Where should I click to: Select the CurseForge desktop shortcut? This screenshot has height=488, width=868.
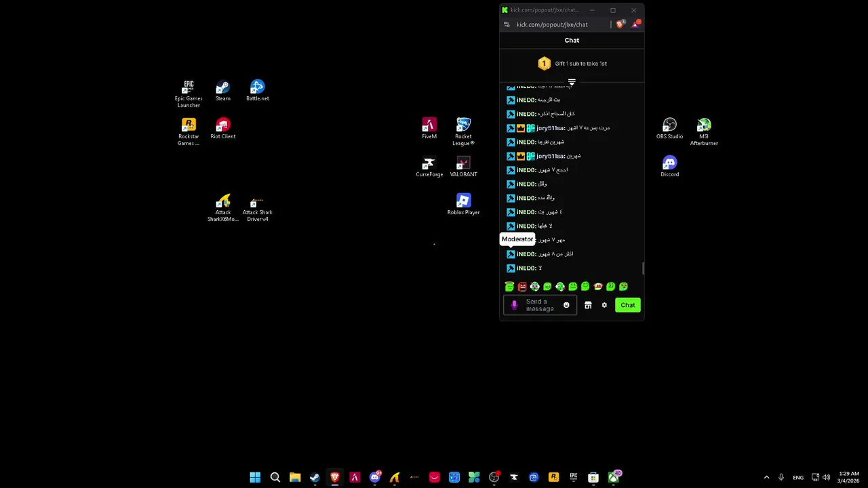pyautogui.click(x=429, y=167)
